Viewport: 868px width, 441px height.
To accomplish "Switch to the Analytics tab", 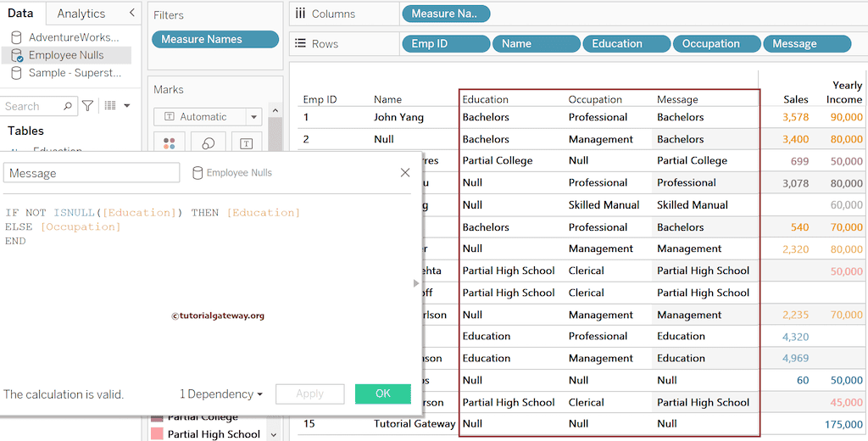I will [x=81, y=14].
